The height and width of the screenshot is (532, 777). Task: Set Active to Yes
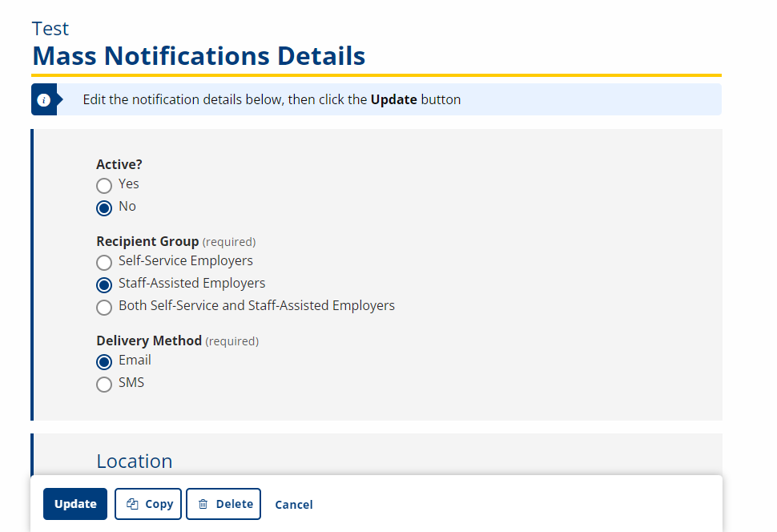104,186
